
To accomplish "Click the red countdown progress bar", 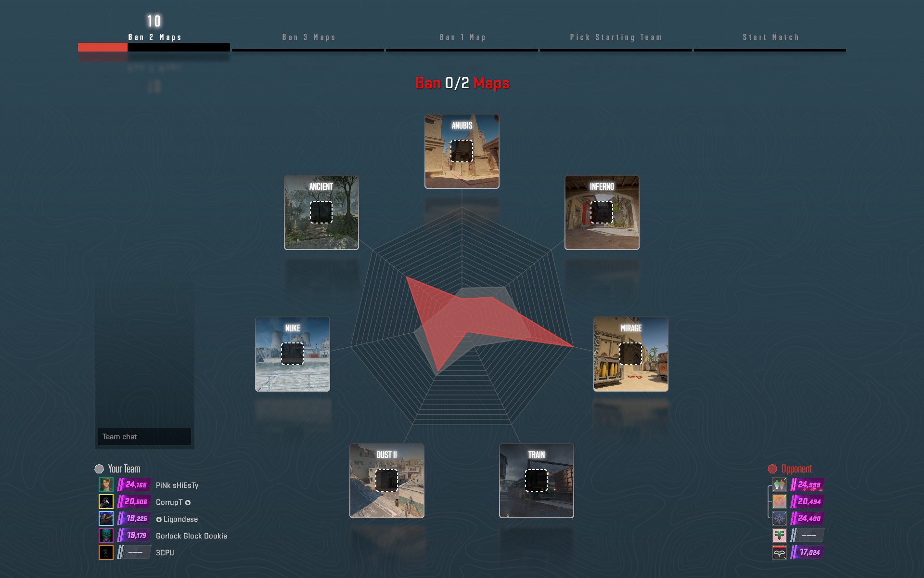I will 103,47.
